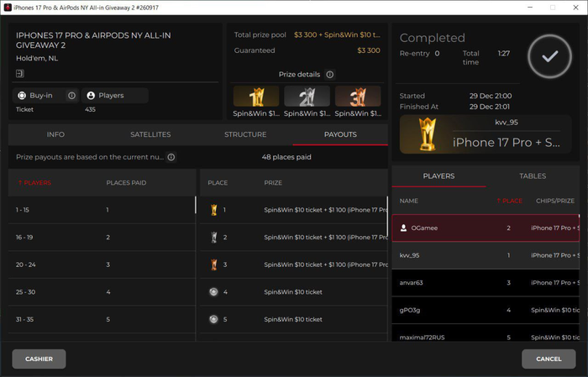Screen dimensions: 588x377
Task: Click the Prize details info icon
Action: (x=329, y=75)
